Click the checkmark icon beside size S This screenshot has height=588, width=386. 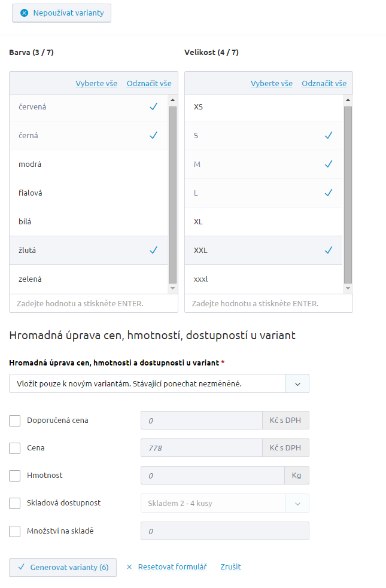(x=329, y=135)
